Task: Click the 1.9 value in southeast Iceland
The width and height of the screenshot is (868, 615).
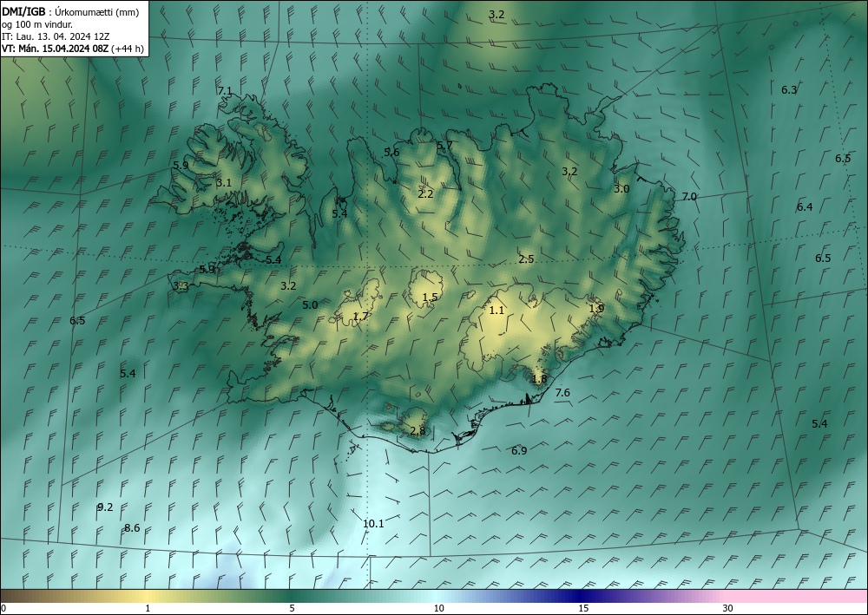Action: coord(596,309)
